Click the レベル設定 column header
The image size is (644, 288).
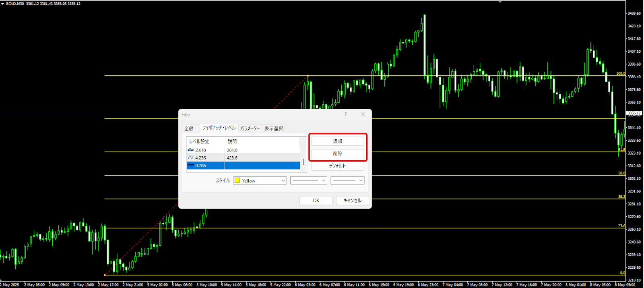pos(206,141)
